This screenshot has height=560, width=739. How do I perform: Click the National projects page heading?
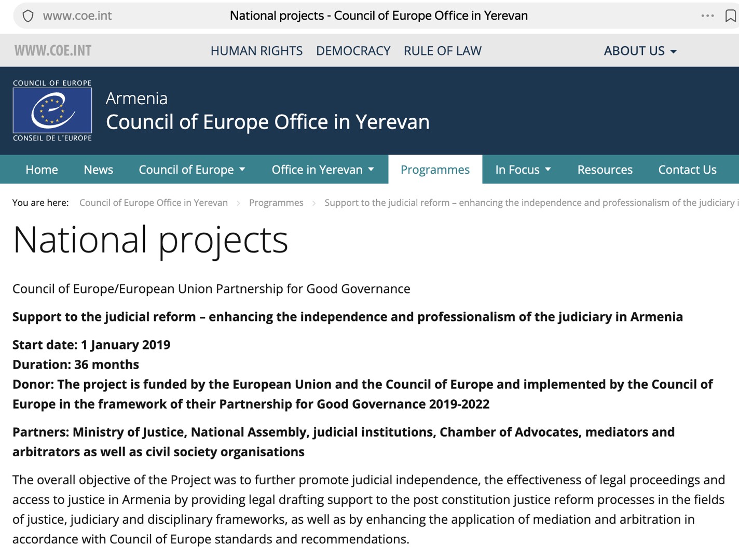click(150, 240)
